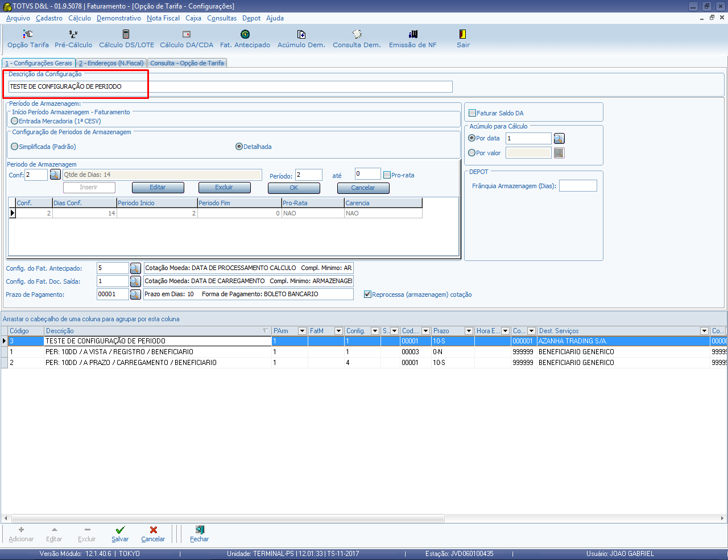Image resolution: width=728 pixels, height=560 pixels.
Task: Open lookup icon beside Por data field
Action: point(559,138)
